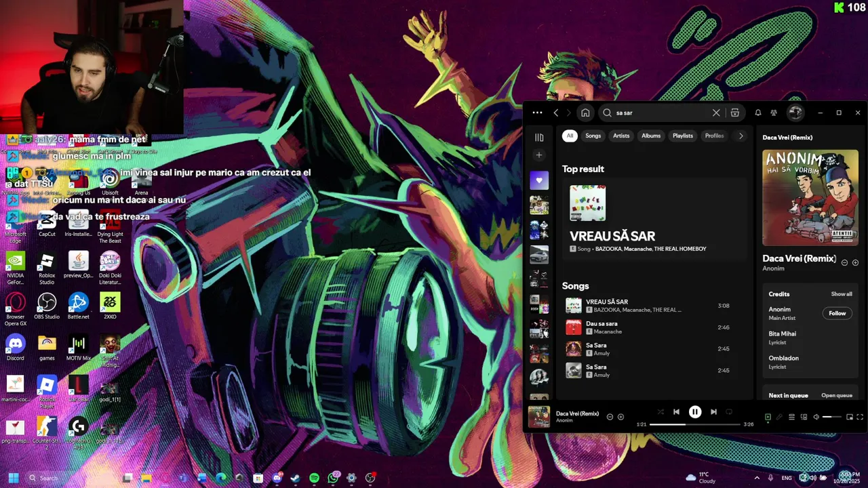Viewport: 868px width, 488px height.
Task: Pause the current song
Action: (695, 411)
